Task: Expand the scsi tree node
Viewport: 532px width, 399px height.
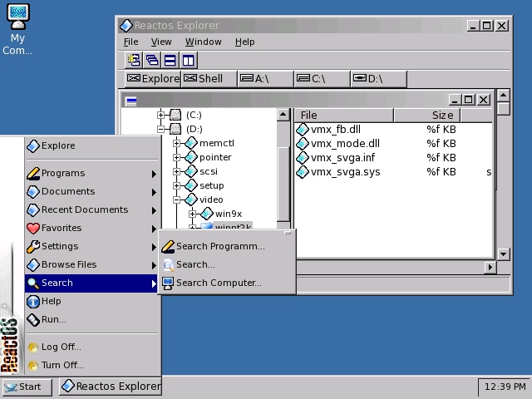Action: click(x=176, y=171)
